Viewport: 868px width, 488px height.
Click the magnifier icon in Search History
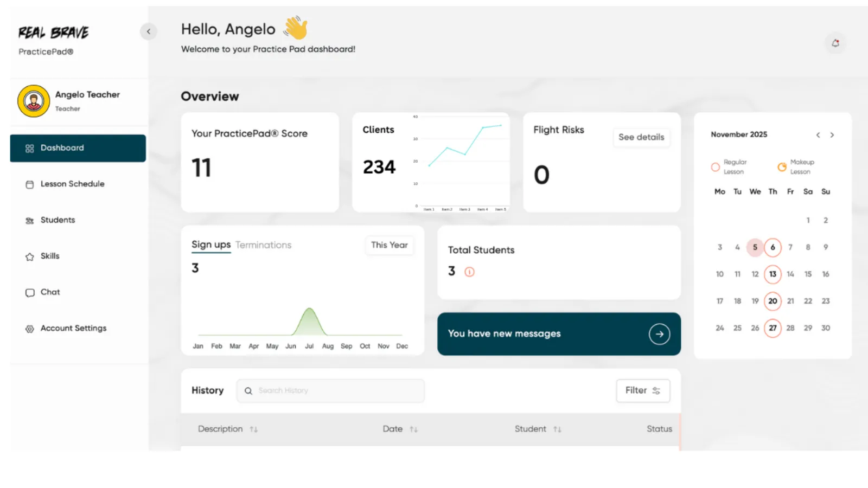[x=248, y=391]
